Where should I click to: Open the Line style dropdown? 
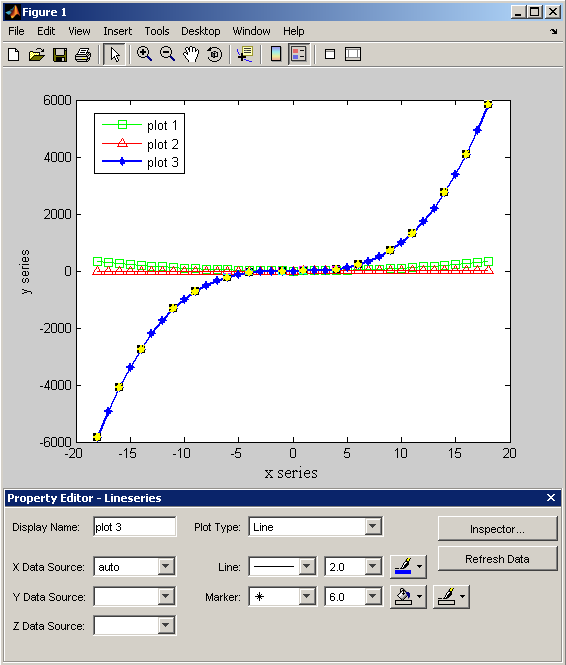[x=307, y=567]
